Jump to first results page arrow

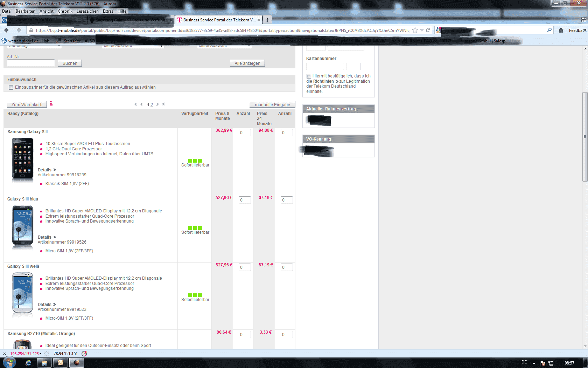[135, 104]
